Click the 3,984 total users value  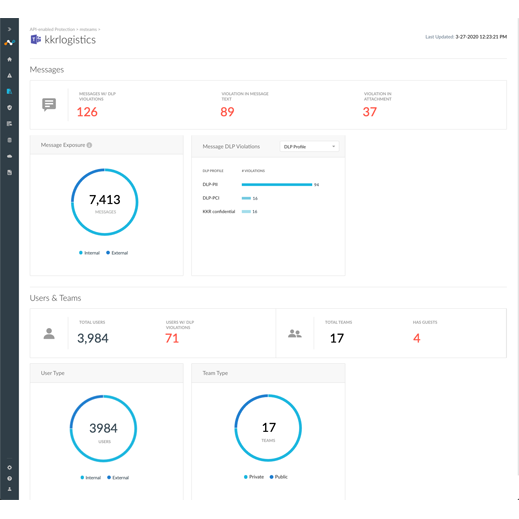pyautogui.click(x=93, y=338)
